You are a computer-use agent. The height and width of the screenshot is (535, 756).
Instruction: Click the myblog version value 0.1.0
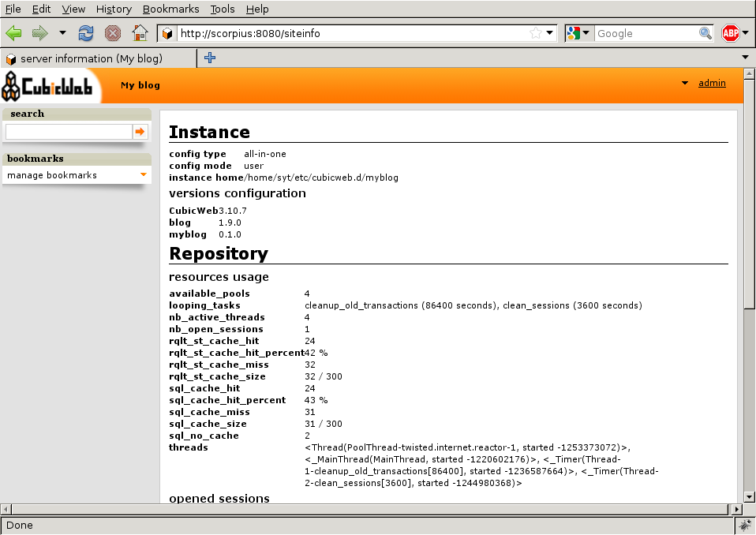coord(230,234)
